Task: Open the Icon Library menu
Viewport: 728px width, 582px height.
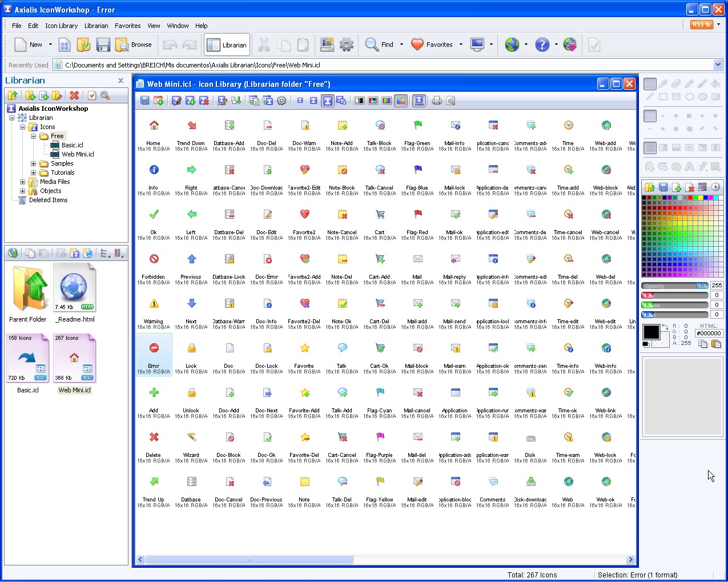Action: click(61, 26)
